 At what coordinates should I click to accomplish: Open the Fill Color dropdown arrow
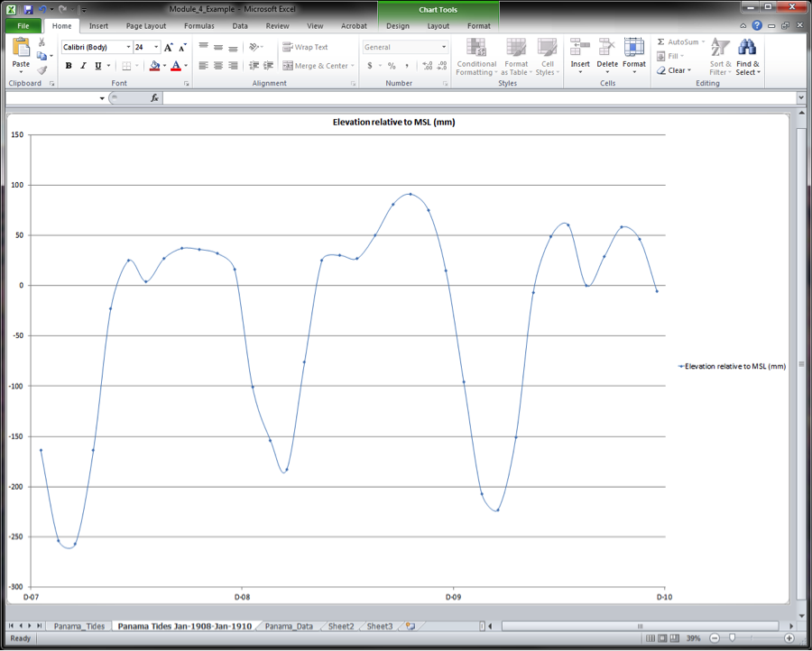[x=164, y=66]
